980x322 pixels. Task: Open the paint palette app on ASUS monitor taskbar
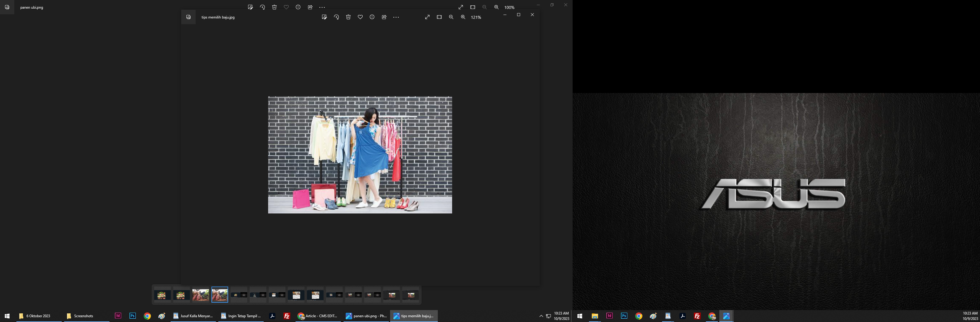tap(653, 316)
